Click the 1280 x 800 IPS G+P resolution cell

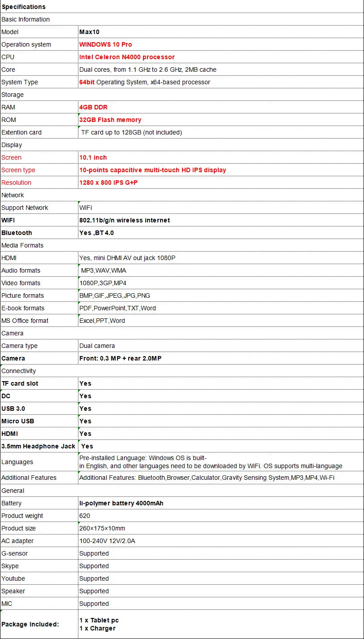(x=221, y=183)
